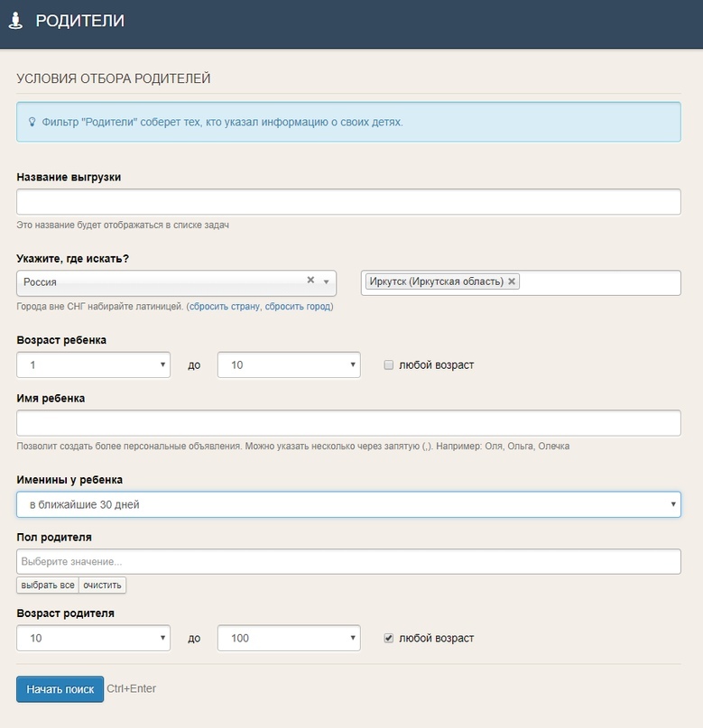Open parent minimum age dropdown showing 10
The image size is (703, 728).
click(x=93, y=638)
